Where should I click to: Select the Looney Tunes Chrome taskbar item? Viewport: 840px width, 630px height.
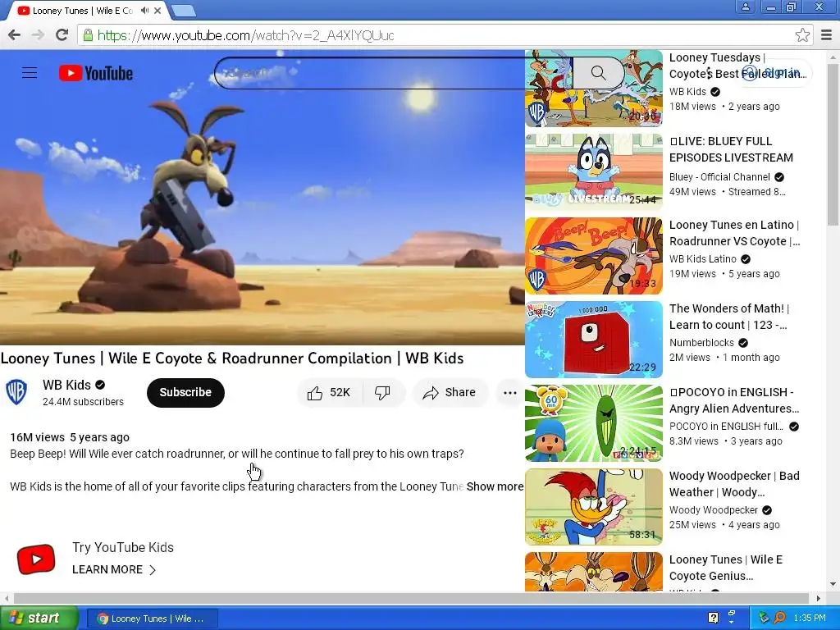[x=152, y=619]
